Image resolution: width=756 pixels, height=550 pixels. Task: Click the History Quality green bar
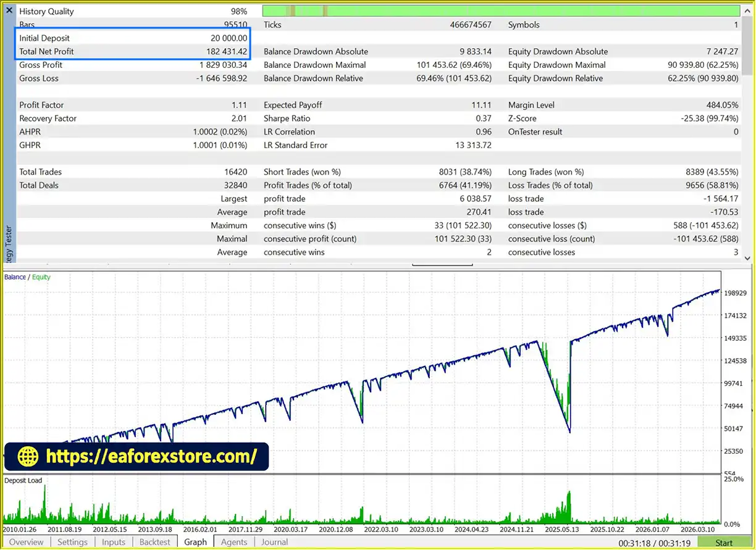click(x=501, y=11)
